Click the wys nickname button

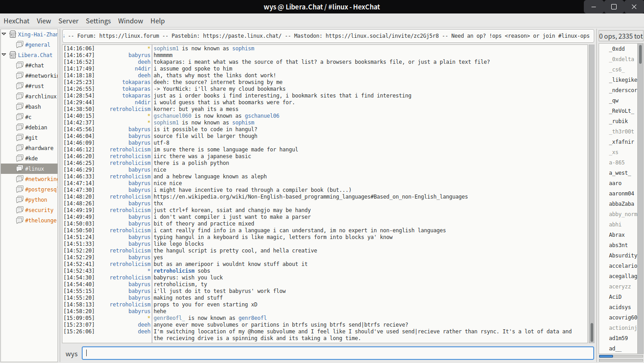71,354
